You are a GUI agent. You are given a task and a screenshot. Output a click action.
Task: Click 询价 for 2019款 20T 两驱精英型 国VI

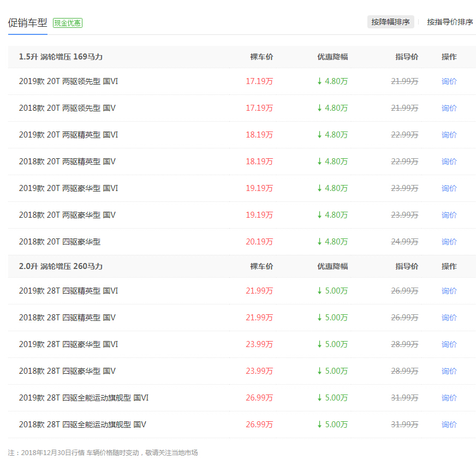coord(449,135)
